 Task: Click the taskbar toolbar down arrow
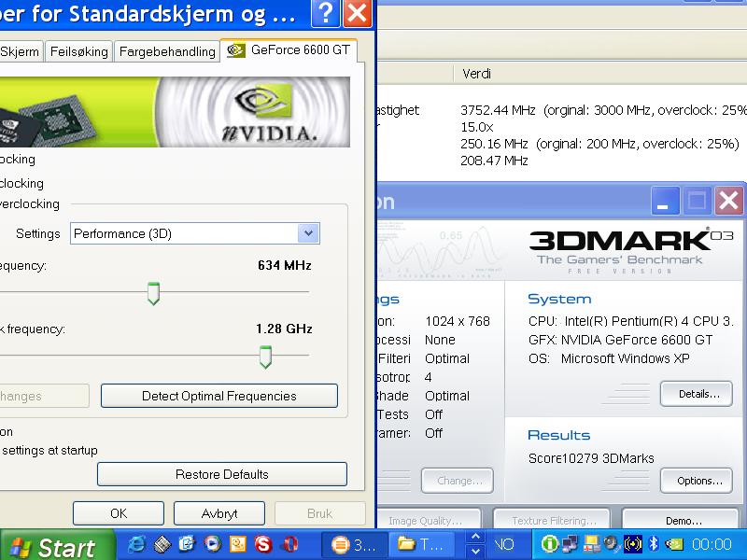click(475, 551)
